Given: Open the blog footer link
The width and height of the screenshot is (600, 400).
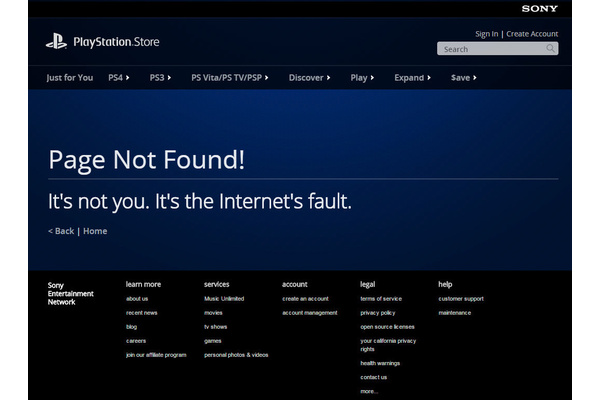Looking at the screenshot, I should pyautogui.click(x=131, y=327).
